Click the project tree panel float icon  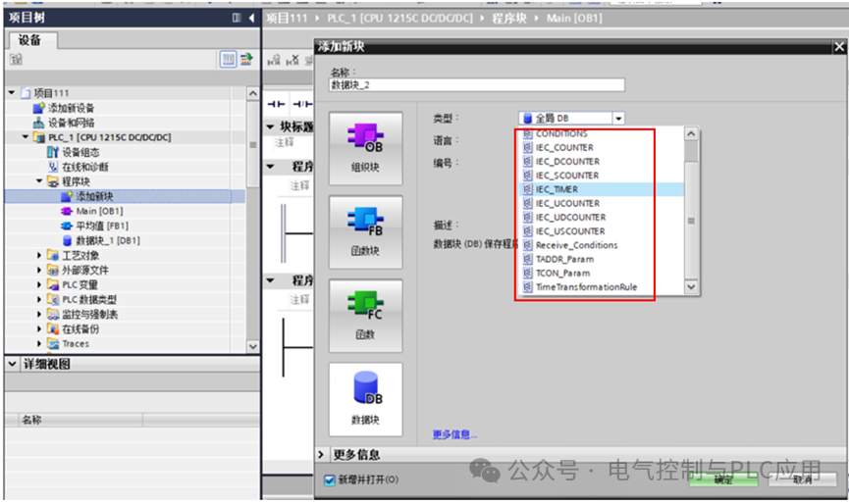pyautogui.click(x=237, y=18)
